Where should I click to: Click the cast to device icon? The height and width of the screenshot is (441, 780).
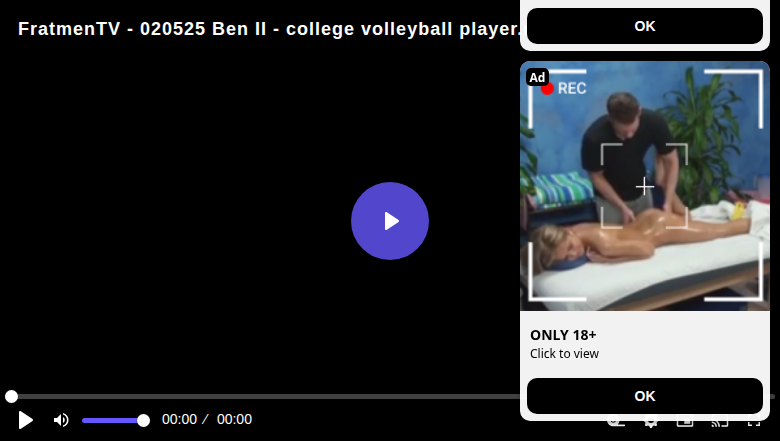[720, 424]
